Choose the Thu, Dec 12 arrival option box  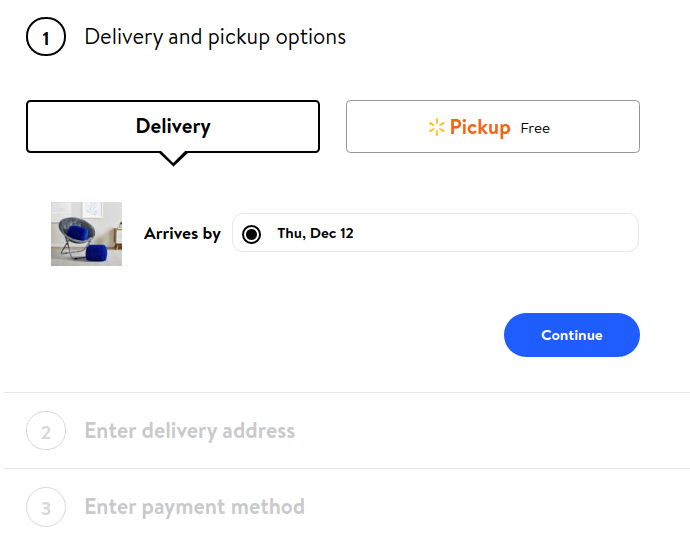[435, 233]
